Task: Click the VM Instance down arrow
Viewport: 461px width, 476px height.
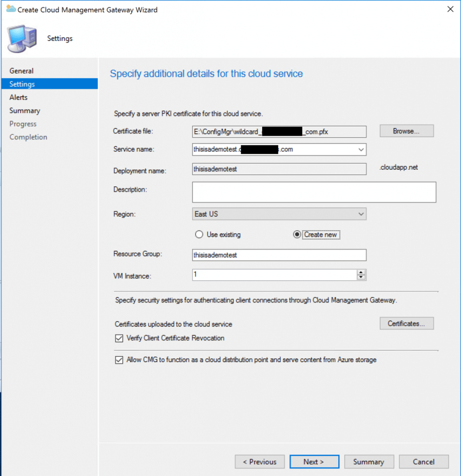Action: coord(361,277)
